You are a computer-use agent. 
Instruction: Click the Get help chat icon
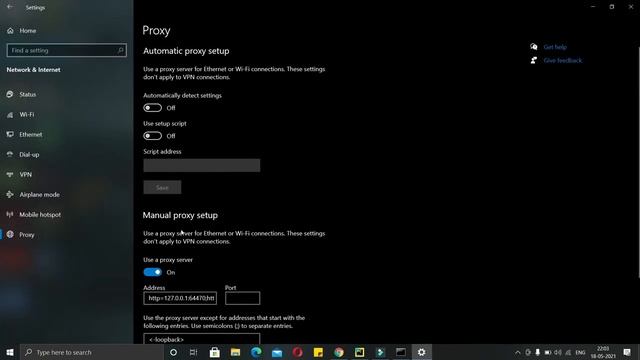pos(533,47)
